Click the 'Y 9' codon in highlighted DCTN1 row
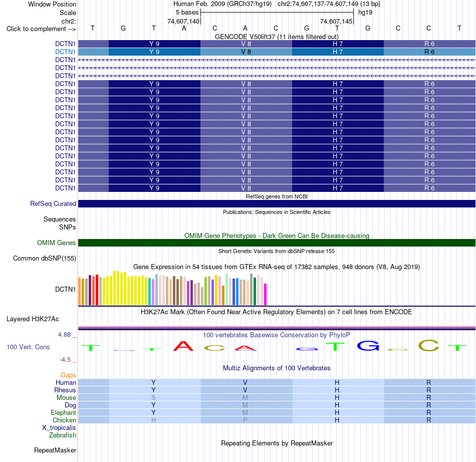 (x=154, y=52)
